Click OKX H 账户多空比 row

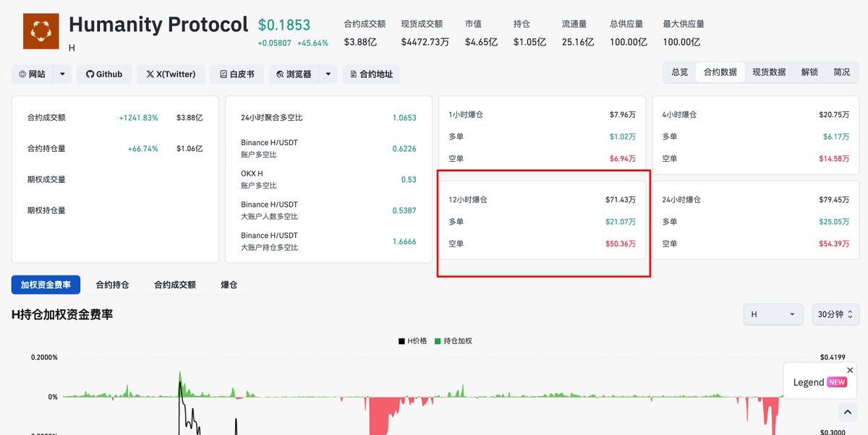point(328,179)
